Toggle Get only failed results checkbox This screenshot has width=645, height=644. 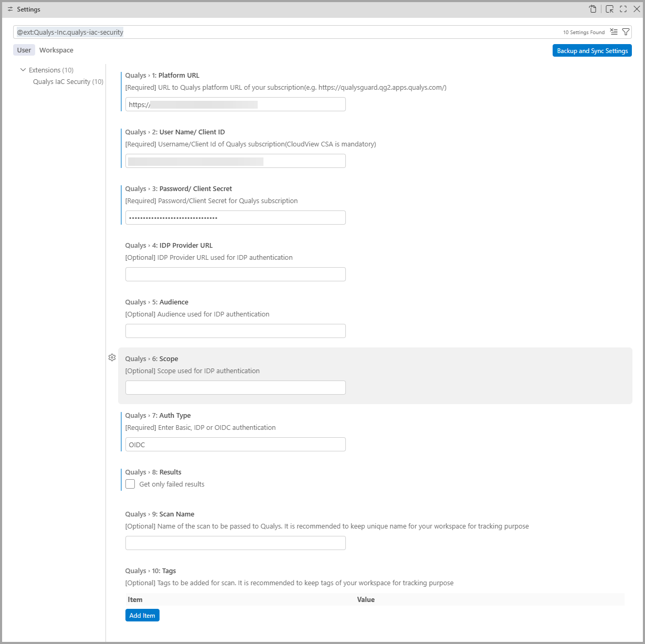click(x=130, y=484)
